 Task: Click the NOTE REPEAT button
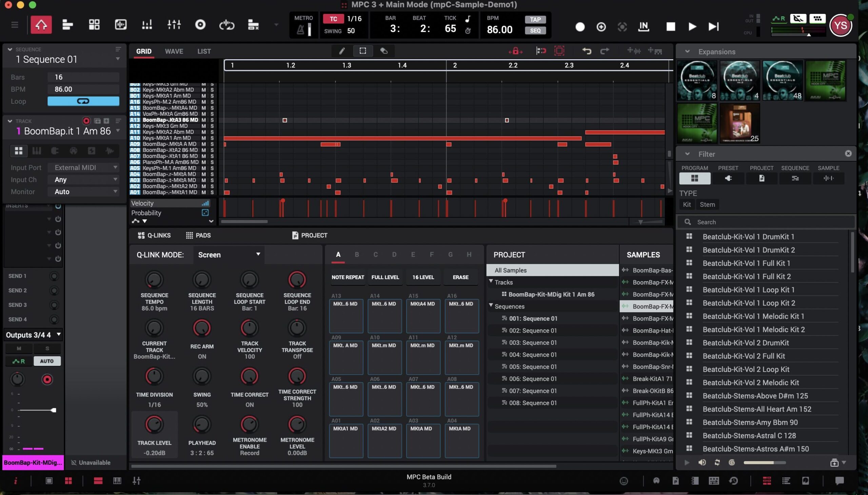[348, 277]
